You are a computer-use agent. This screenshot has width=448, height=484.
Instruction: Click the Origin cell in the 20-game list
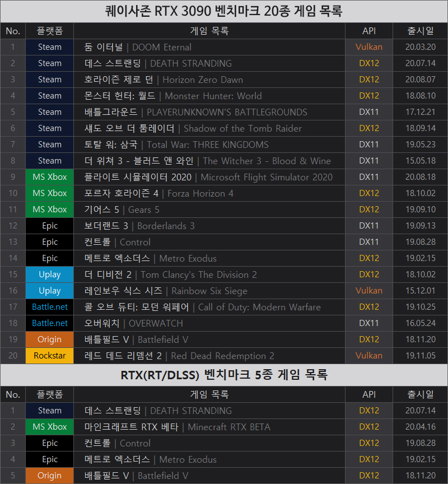pyautogui.click(x=50, y=339)
